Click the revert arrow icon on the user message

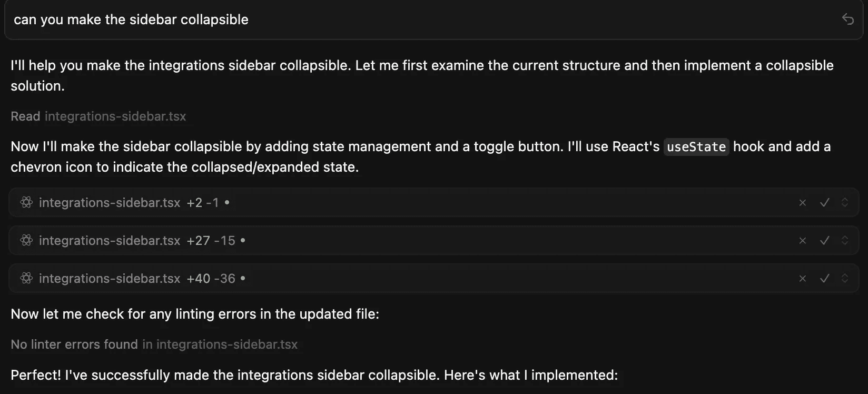point(847,19)
